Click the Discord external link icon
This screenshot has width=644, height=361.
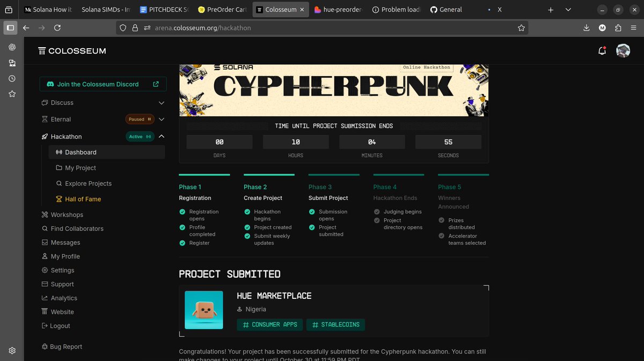156,84
